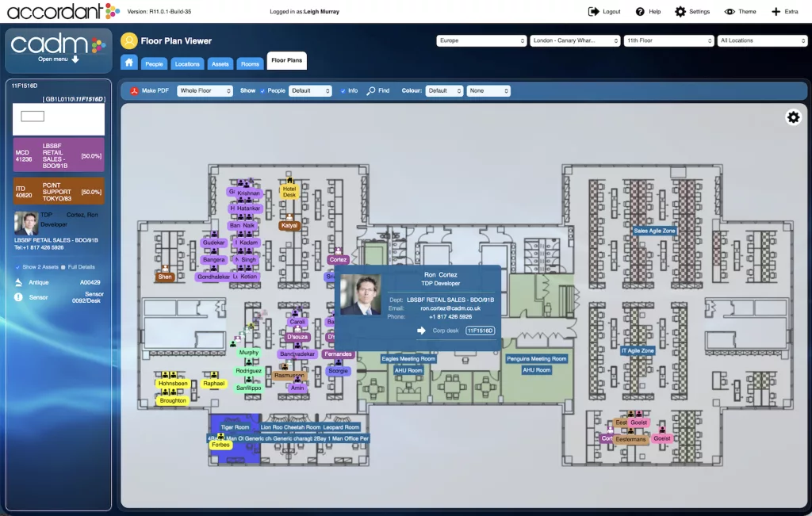812x516 pixels.
Task: Click the Broughton desk label
Action: (x=173, y=400)
